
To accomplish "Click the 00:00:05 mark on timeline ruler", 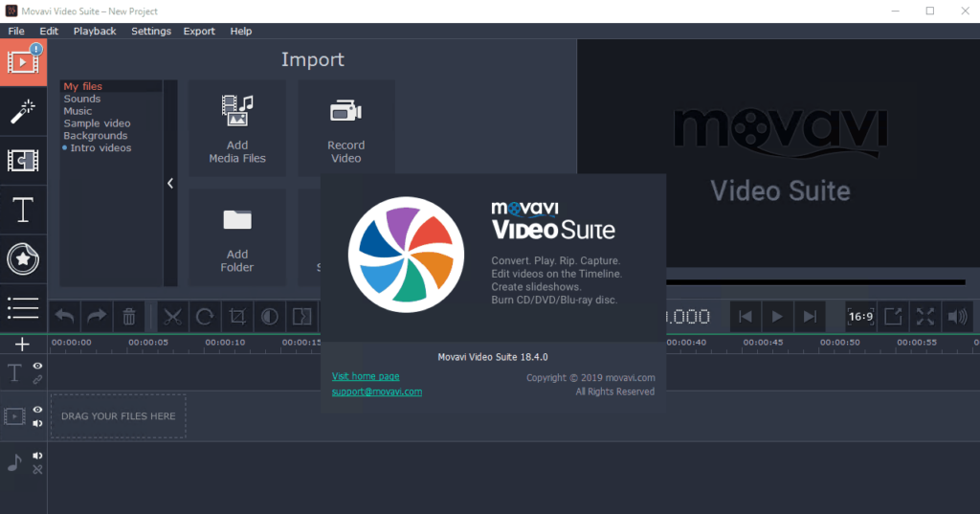I will (x=148, y=343).
